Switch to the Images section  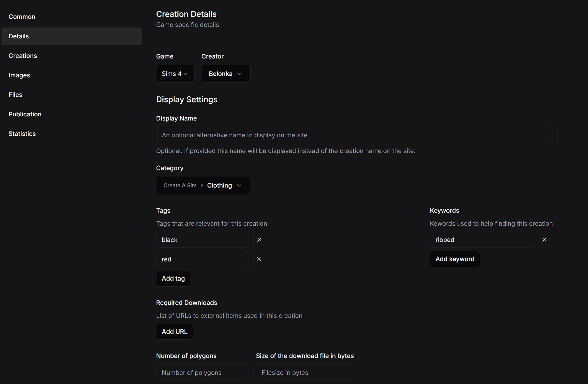[x=19, y=75]
